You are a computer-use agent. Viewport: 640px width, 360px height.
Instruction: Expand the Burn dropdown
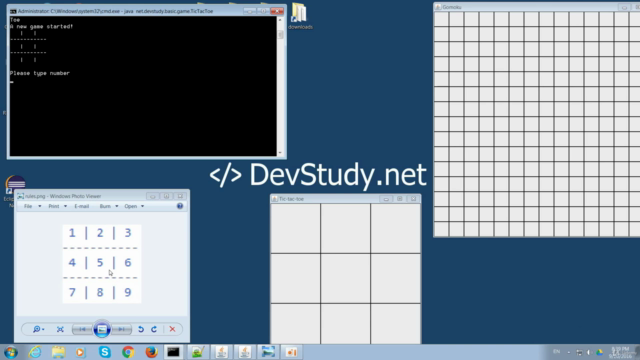[109, 206]
